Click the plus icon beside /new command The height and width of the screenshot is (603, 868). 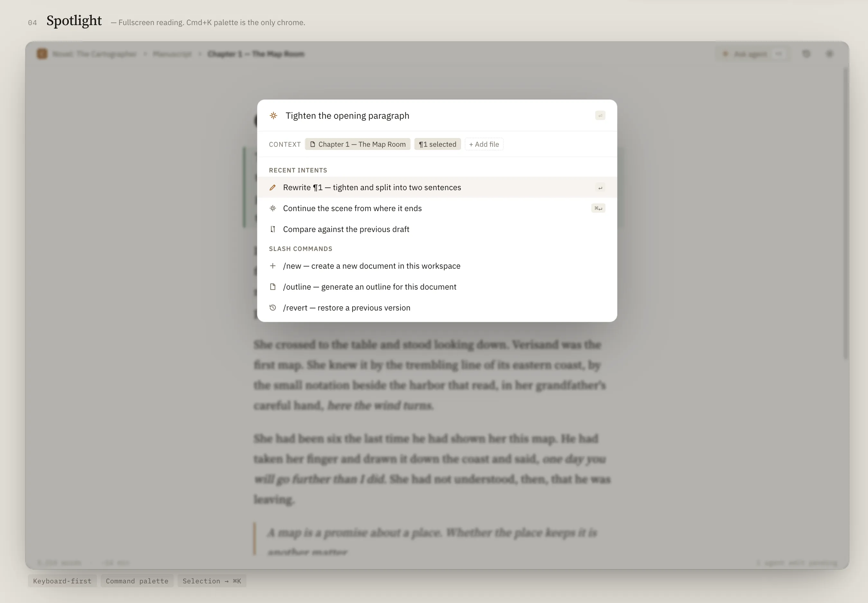click(273, 266)
